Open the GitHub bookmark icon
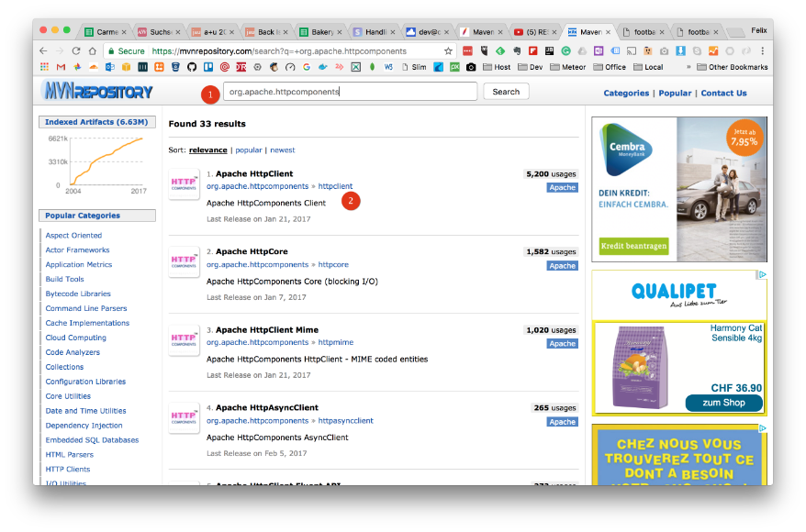The image size is (806, 532). (192, 67)
